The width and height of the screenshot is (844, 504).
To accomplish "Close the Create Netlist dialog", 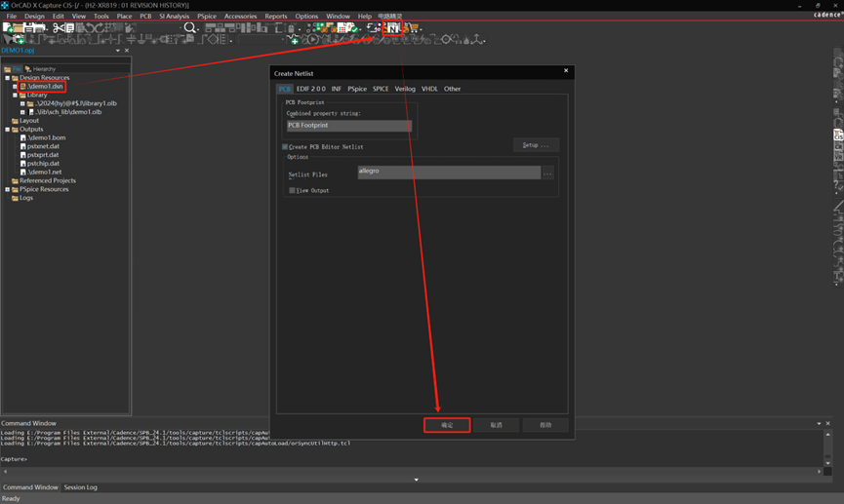I will tap(566, 70).
